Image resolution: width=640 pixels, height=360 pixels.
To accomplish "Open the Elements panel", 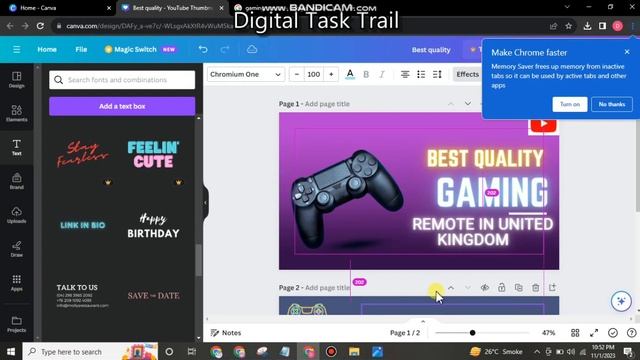I will 16,113.
